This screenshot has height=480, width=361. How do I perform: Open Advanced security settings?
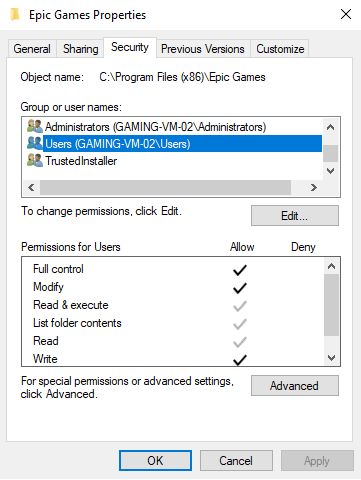coord(295,386)
